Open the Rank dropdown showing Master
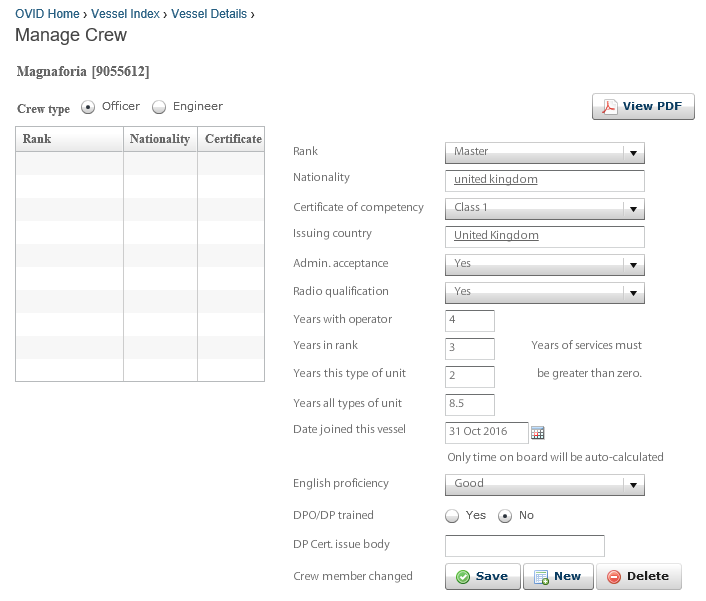706x601 pixels. click(x=544, y=153)
